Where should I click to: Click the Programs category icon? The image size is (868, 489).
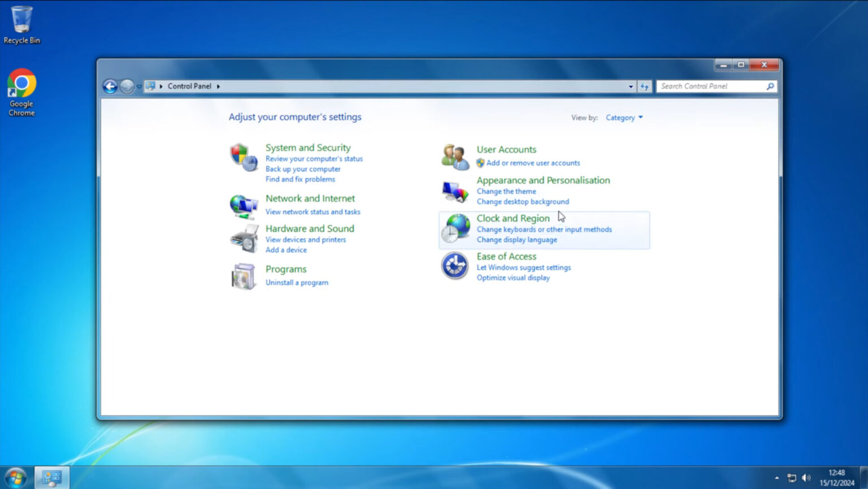coord(244,276)
